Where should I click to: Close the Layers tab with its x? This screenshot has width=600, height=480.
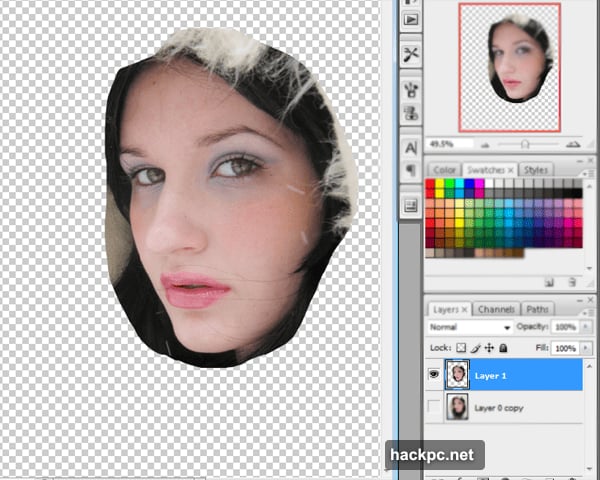pos(465,310)
